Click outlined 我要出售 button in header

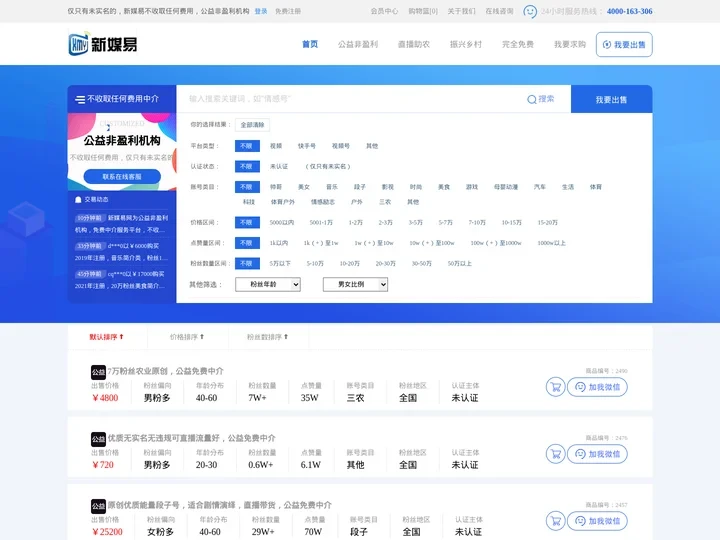624,45
